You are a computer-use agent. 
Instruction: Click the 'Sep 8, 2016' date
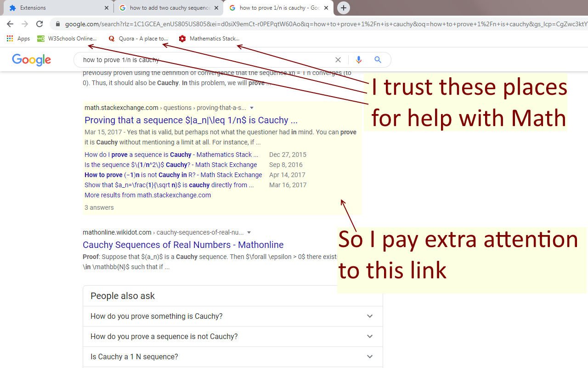coord(286,165)
